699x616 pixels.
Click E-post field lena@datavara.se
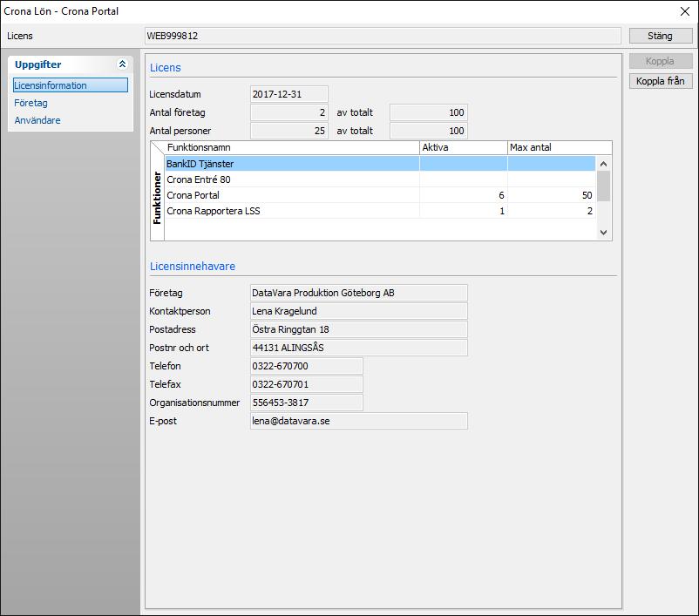[359, 421]
